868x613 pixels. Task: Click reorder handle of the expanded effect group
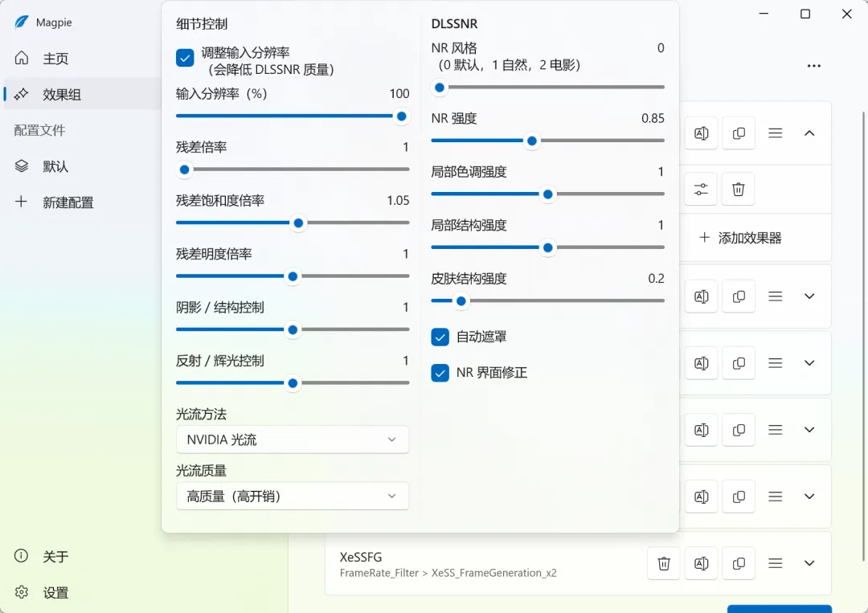(775, 133)
